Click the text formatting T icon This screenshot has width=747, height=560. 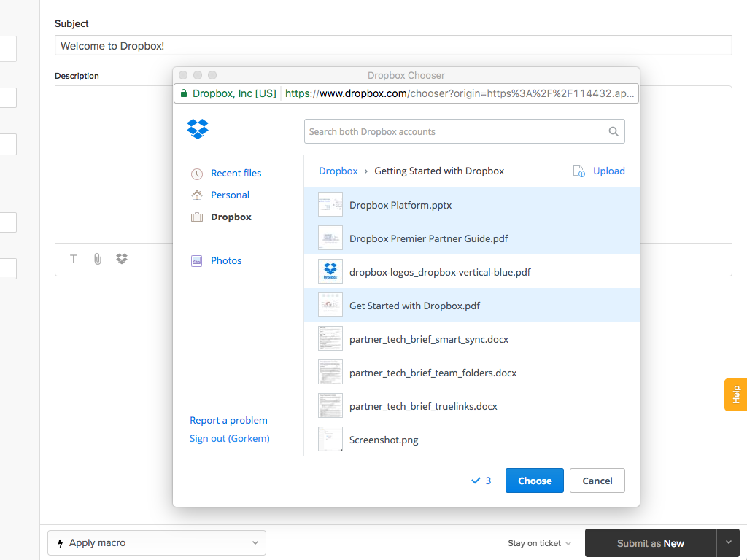(74, 259)
